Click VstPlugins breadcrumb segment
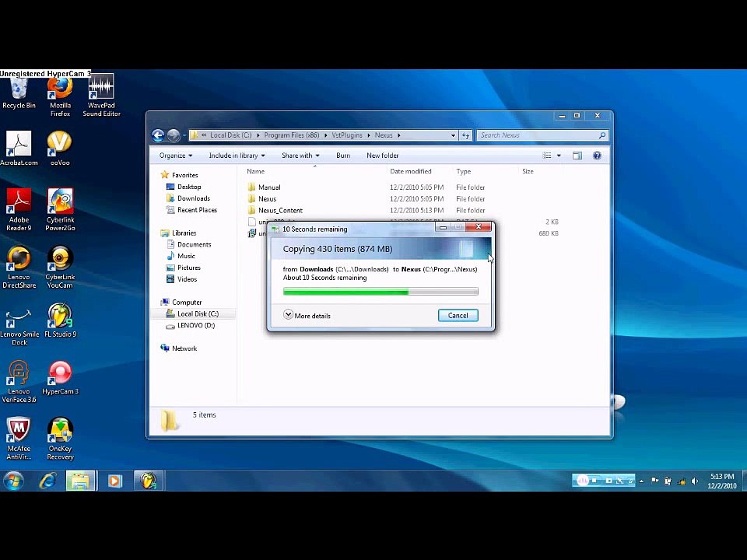The image size is (747, 560). pyautogui.click(x=347, y=135)
